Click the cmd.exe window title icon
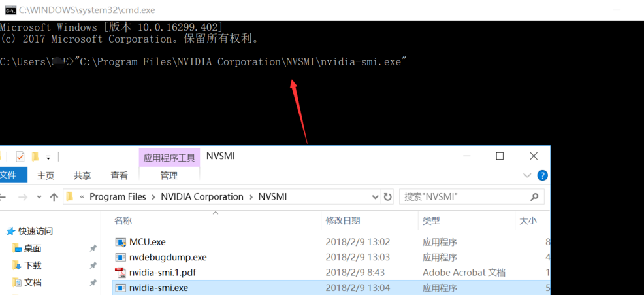 pos(10,10)
